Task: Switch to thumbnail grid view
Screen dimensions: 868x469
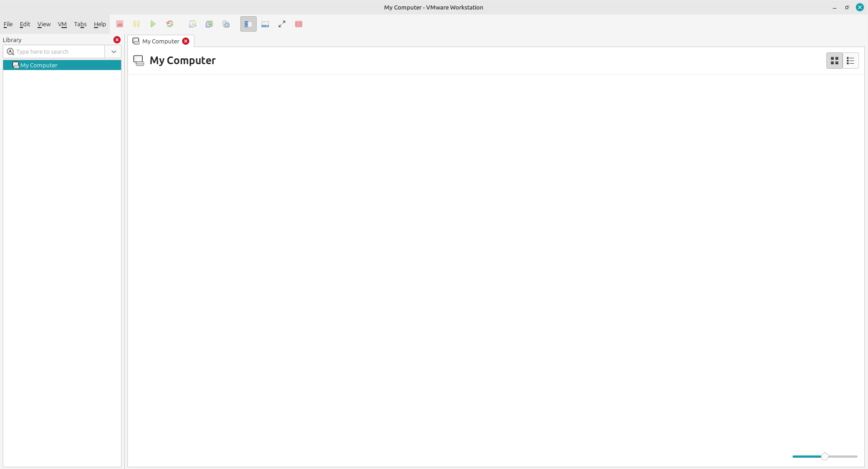Action: tap(835, 61)
